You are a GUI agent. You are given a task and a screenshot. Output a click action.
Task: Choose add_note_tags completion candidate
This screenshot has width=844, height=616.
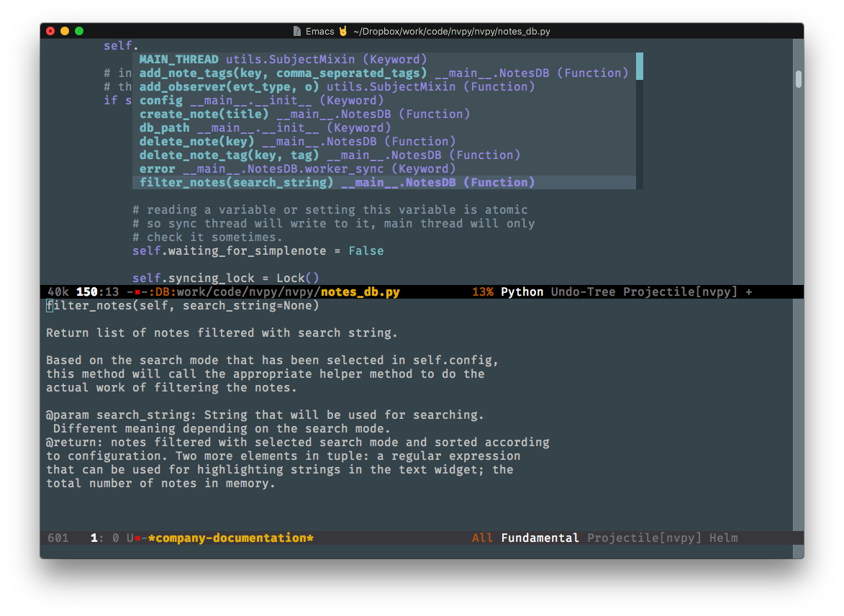tap(384, 73)
